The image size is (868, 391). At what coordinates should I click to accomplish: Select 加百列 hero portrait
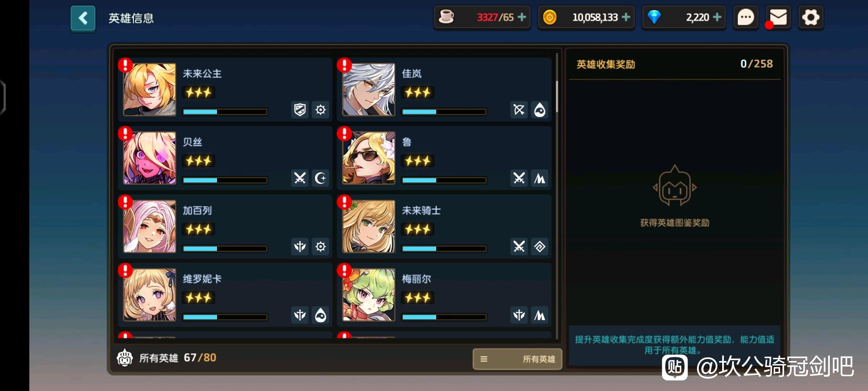coord(150,226)
